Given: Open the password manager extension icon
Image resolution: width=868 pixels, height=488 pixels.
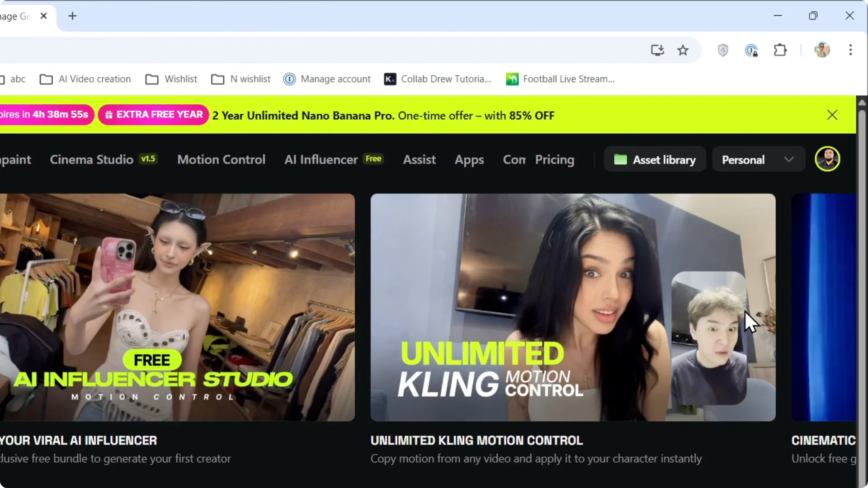Looking at the screenshot, I should tap(751, 50).
